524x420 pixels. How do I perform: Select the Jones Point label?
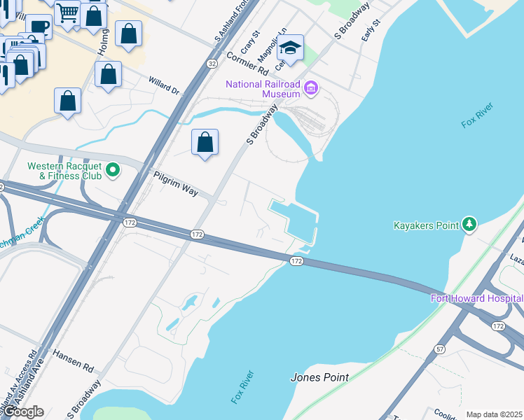click(x=319, y=377)
